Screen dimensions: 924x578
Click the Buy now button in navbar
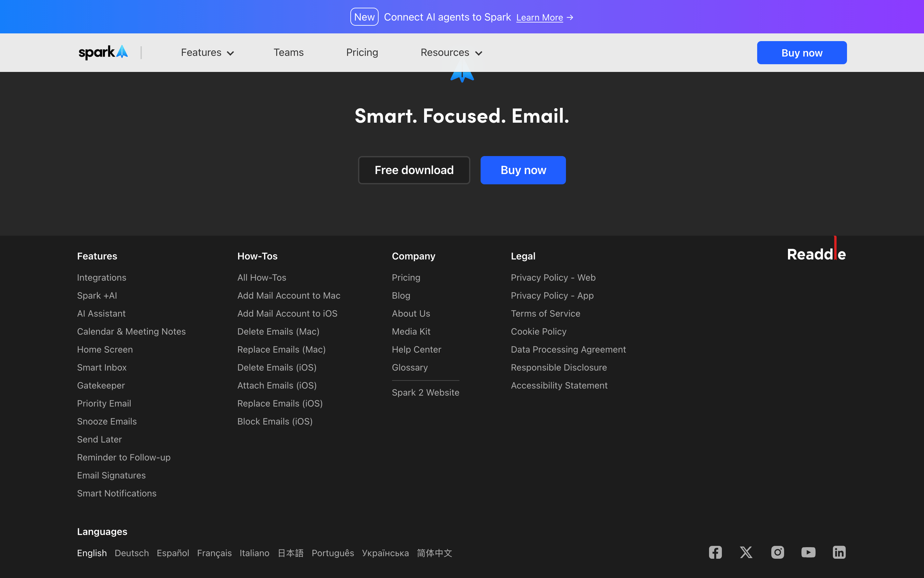click(802, 53)
